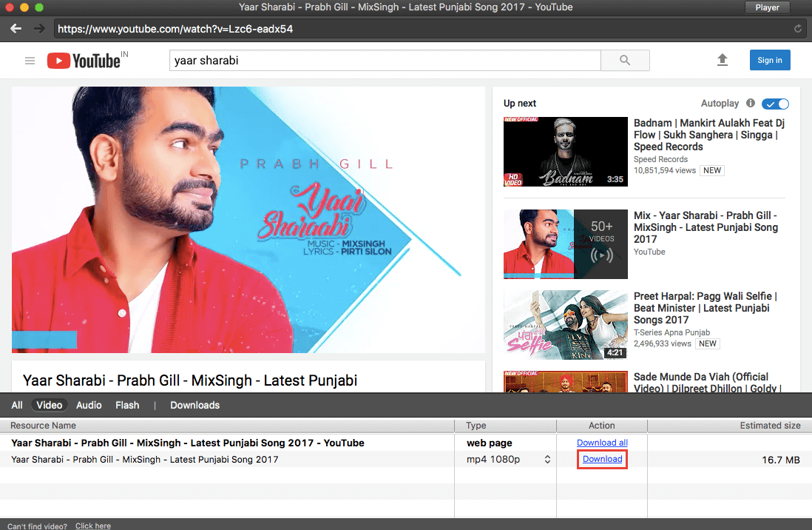The height and width of the screenshot is (530, 812).
Task: Open the YouTube hamburger guide menu
Action: click(30, 61)
